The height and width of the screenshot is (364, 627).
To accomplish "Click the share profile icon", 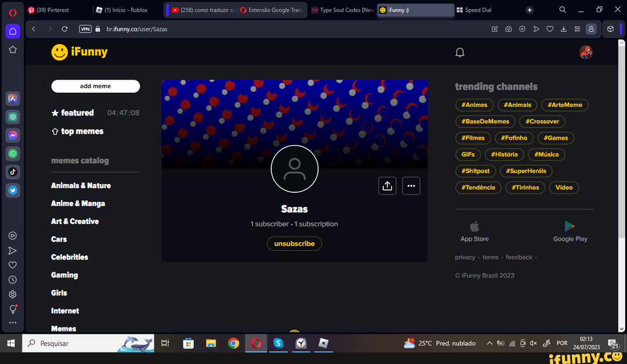I will point(387,186).
